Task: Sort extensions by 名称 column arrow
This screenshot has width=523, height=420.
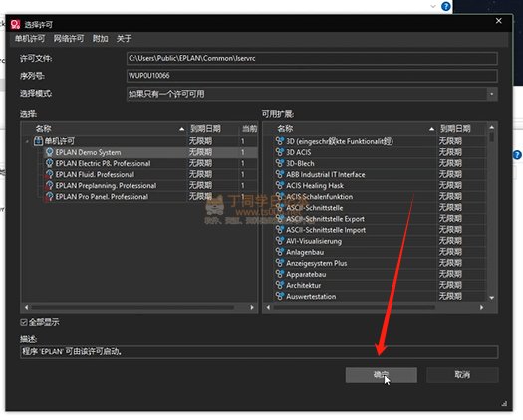Action: point(431,129)
